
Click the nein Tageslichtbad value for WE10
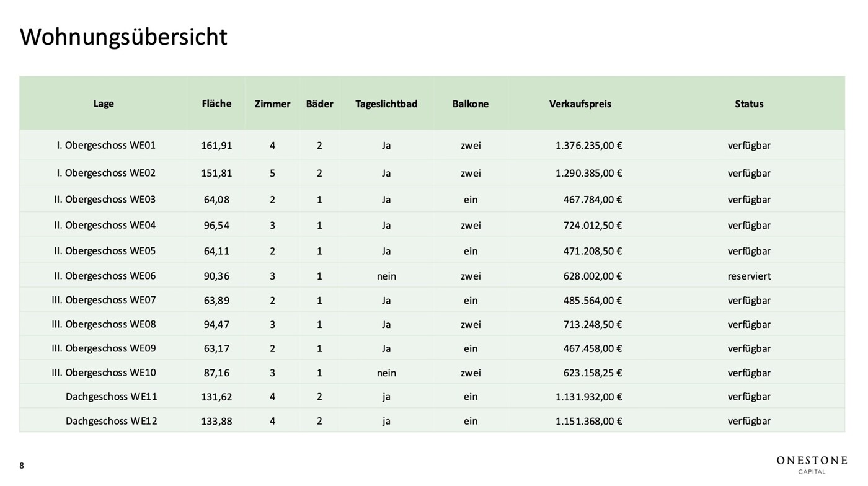tap(386, 373)
